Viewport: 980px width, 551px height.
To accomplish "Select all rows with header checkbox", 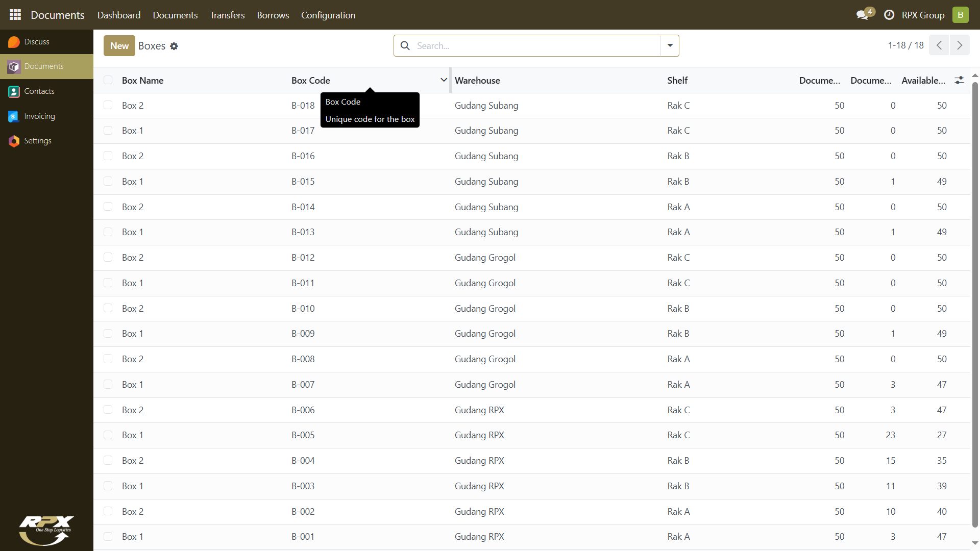I will [108, 80].
